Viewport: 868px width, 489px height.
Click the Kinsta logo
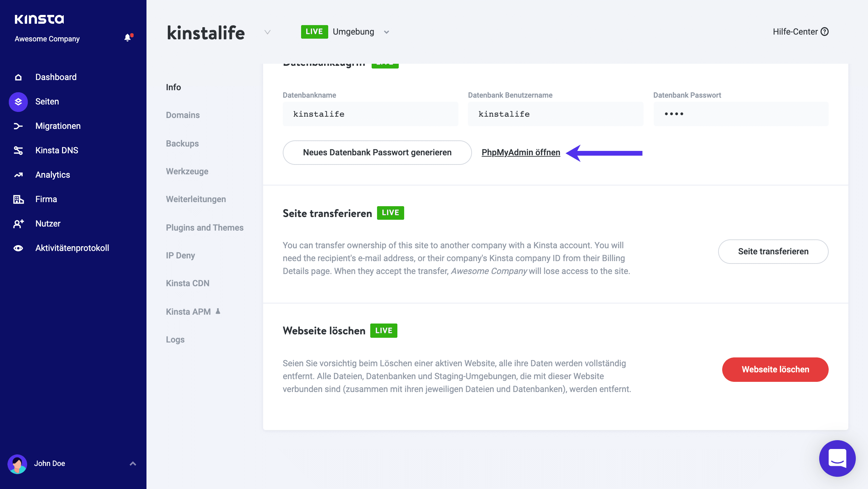click(x=40, y=19)
